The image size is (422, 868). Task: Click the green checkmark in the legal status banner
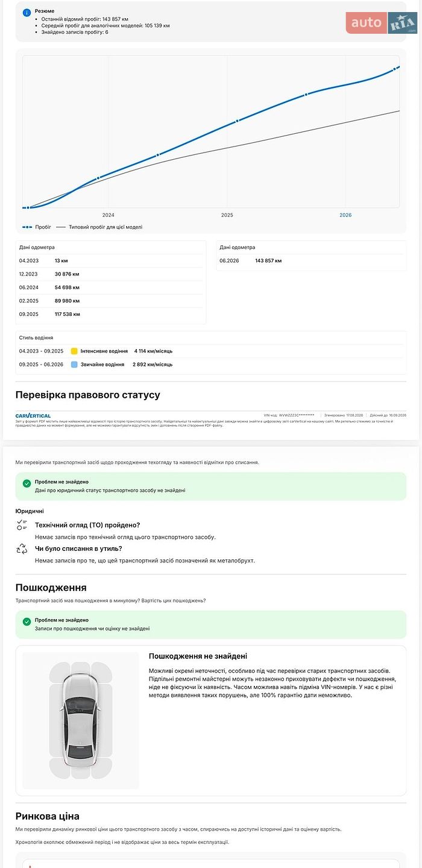click(x=27, y=483)
